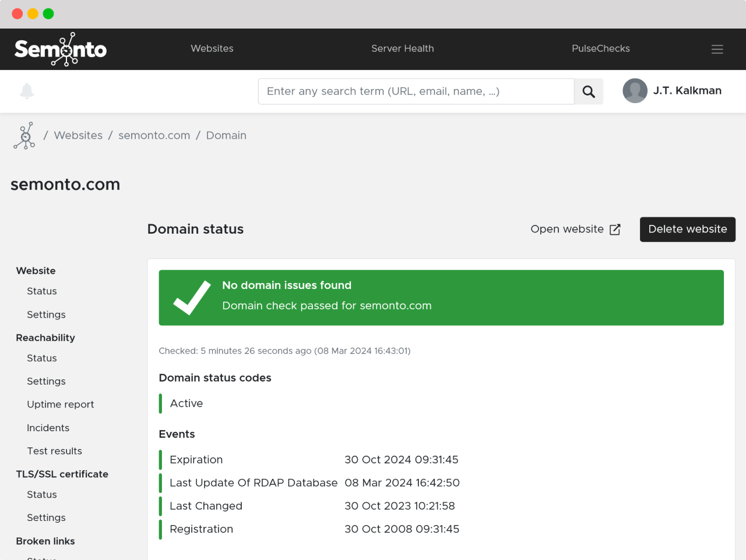746x560 pixels.
Task: Open Incidents in the sidebar
Action: [48, 428]
